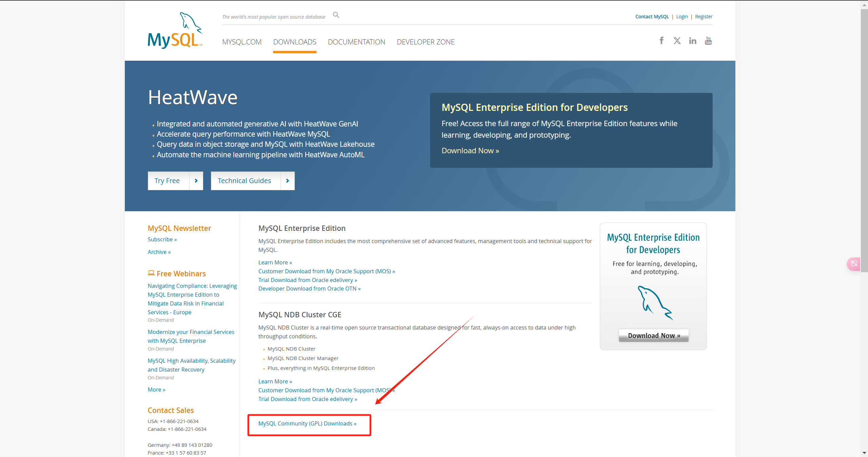Click Download Now button in sidebar card

point(654,336)
